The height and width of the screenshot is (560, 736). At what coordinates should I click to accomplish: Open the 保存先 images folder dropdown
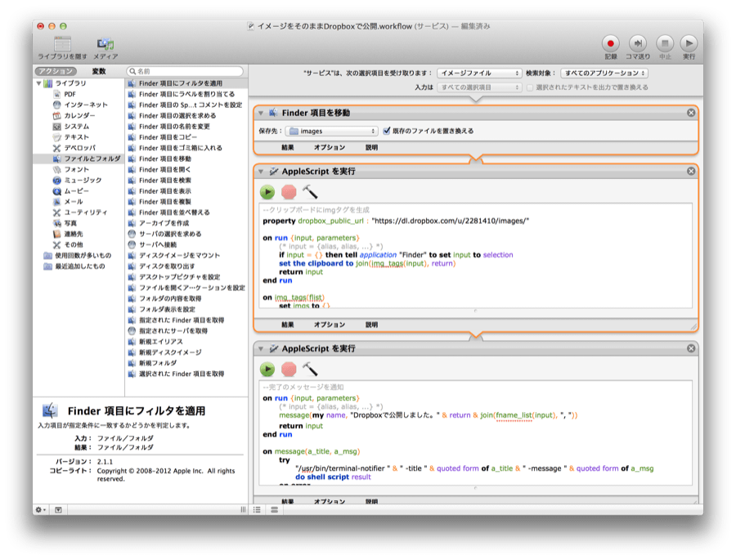pyautogui.click(x=331, y=131)
